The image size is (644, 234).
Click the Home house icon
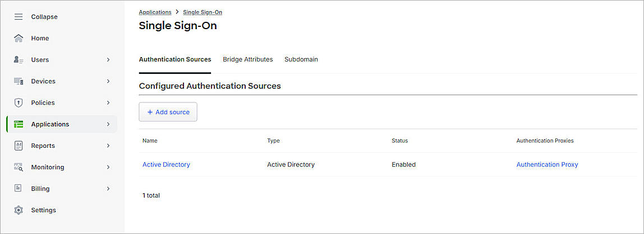[19, 39]
